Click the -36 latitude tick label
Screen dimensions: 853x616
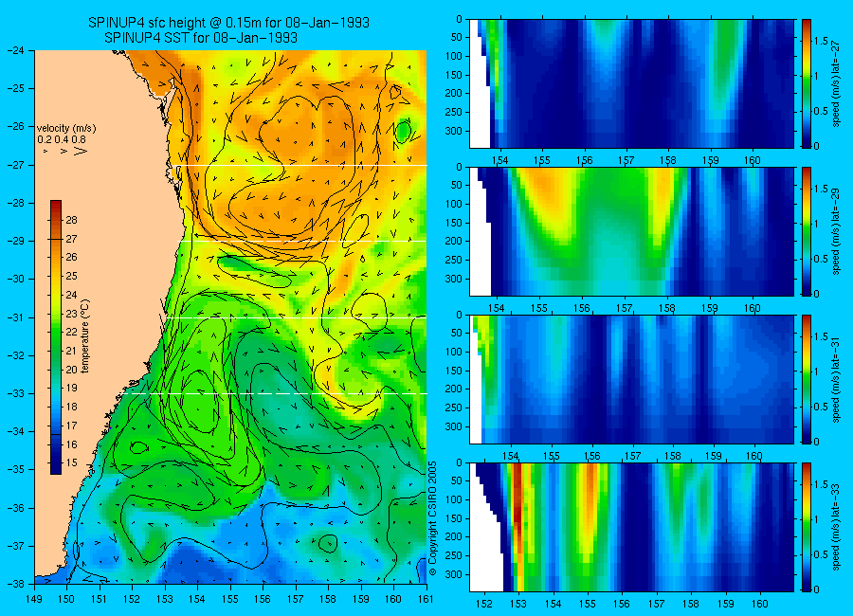click(15, 508)
